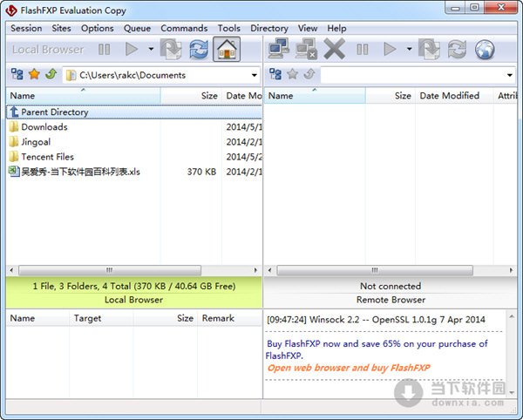
Task: Click the Not connected status text
Action: (x=391, y=286)
